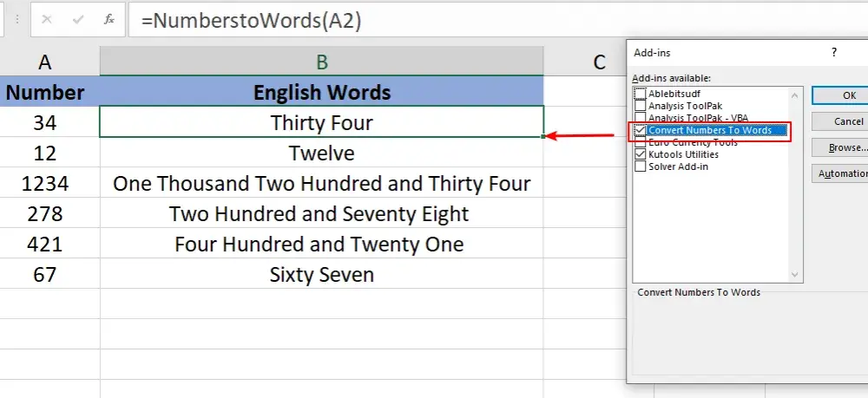Select the Sixty Seven cell

point(322,274)
